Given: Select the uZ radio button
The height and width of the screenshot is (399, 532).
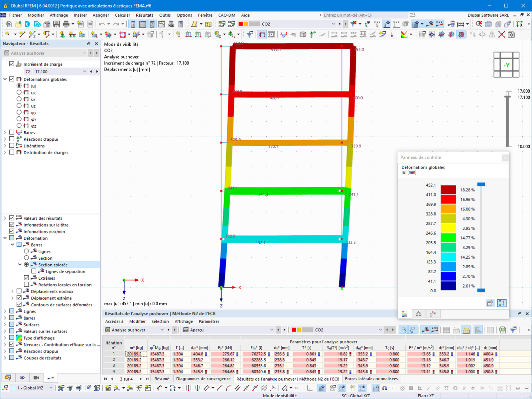Looking at the screenshot, I should click(19, 106).
